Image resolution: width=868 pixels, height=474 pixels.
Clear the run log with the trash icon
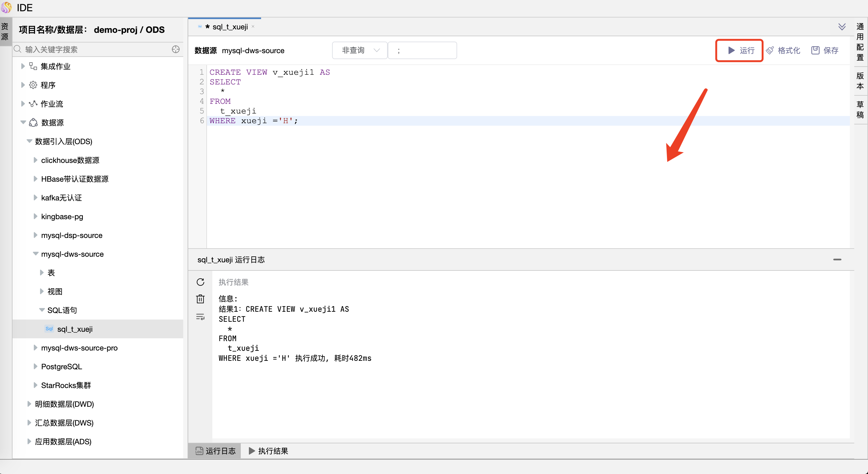200,299
